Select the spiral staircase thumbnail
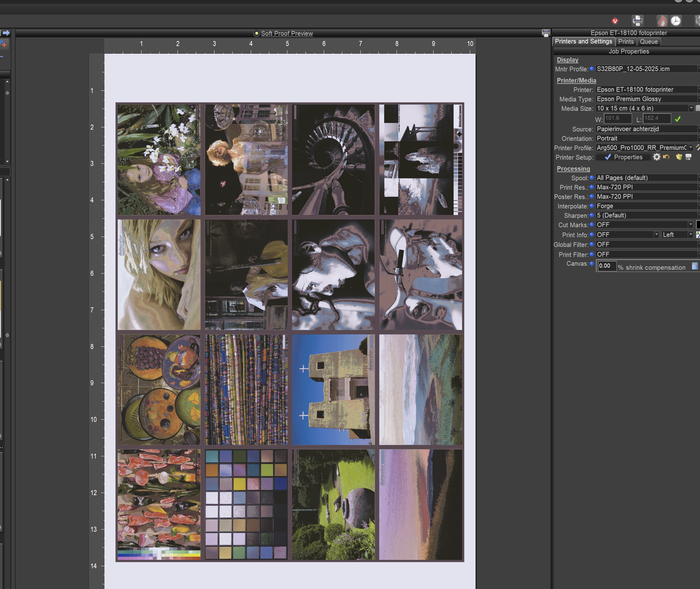Image resolution: width=700 pixels, height=589 pixels. 333,160
